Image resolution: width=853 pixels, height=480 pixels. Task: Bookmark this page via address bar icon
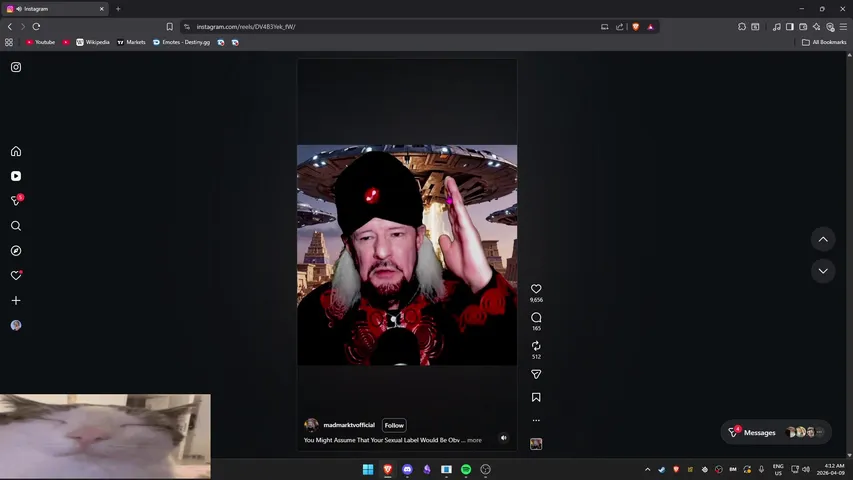170,27
